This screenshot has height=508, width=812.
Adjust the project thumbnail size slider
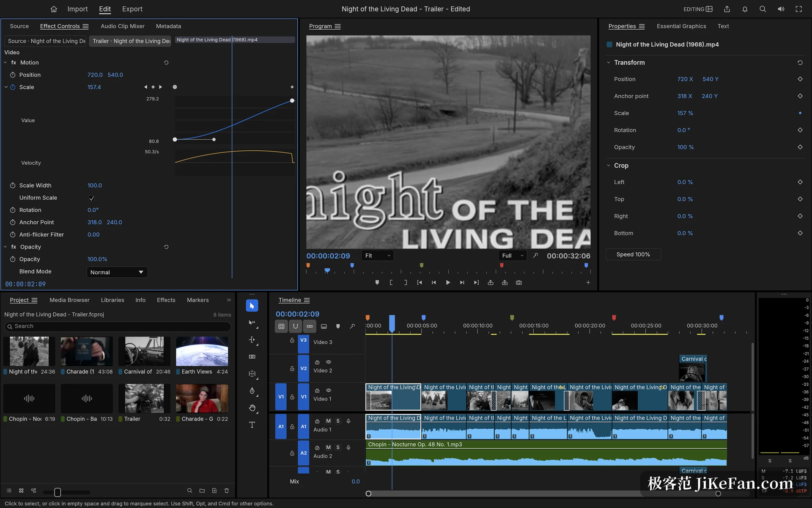[x=58, y=492]
